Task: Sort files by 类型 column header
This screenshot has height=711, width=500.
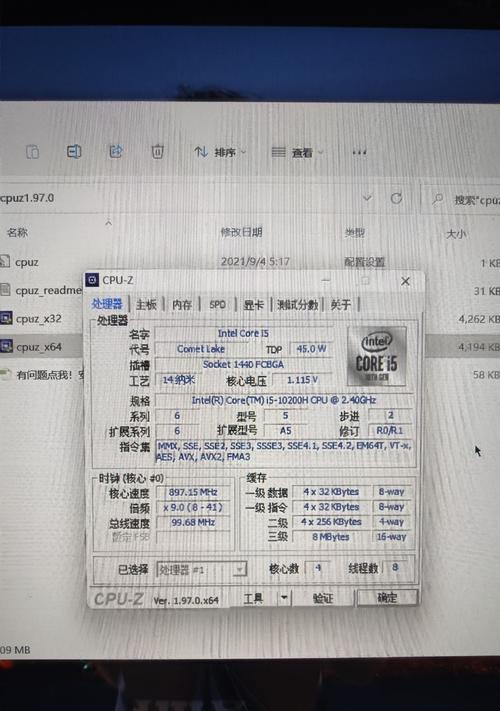Action: [354, 233]
